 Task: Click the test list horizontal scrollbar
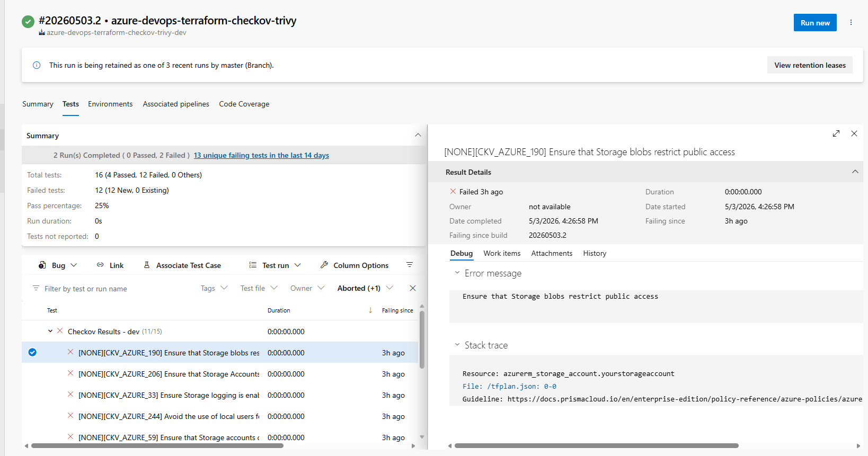click(157, 446)
